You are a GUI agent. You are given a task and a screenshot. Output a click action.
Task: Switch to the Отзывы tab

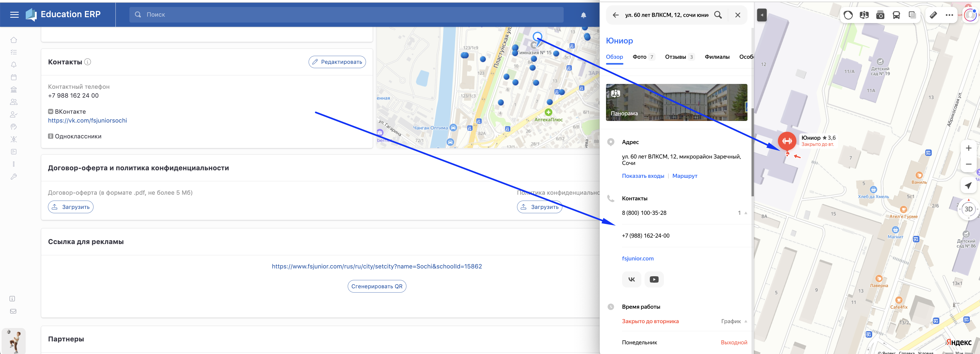pyautogui.click(x=679, y=57)
